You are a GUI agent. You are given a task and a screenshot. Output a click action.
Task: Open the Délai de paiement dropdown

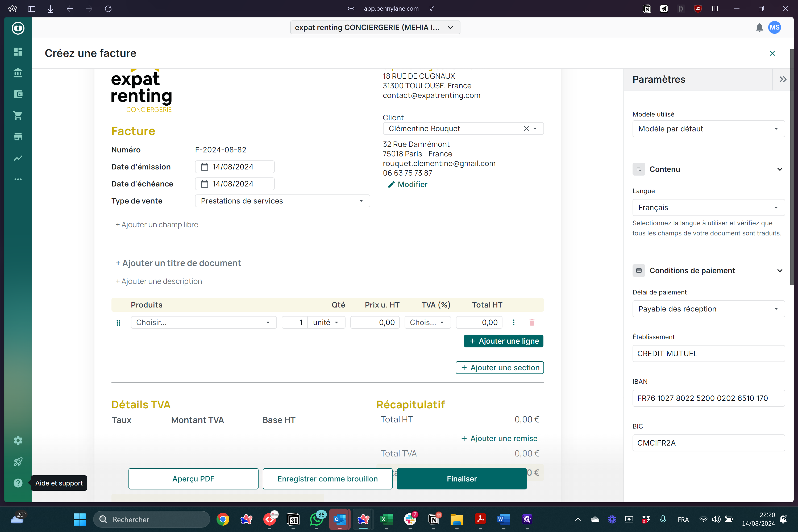pyautogui.click(x=708, y=309)
